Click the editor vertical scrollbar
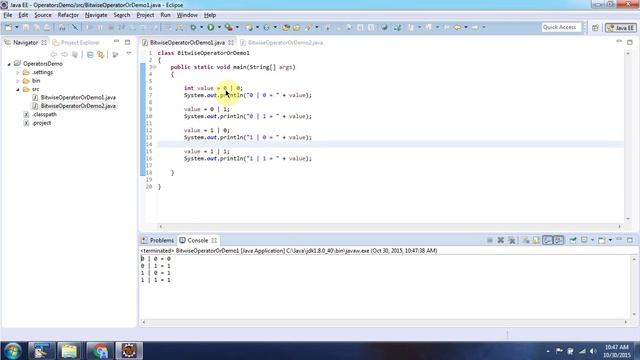Viewport: 640px width, 360px height. [x=628, y=136]
